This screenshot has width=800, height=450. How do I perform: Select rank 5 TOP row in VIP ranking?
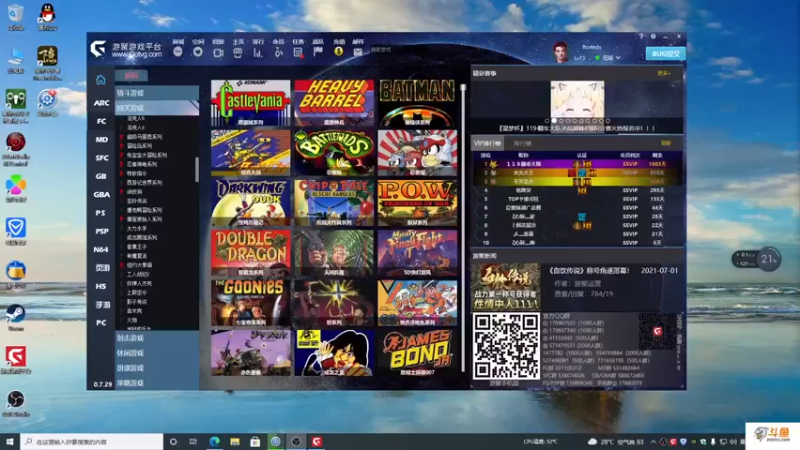click(577, 199)
